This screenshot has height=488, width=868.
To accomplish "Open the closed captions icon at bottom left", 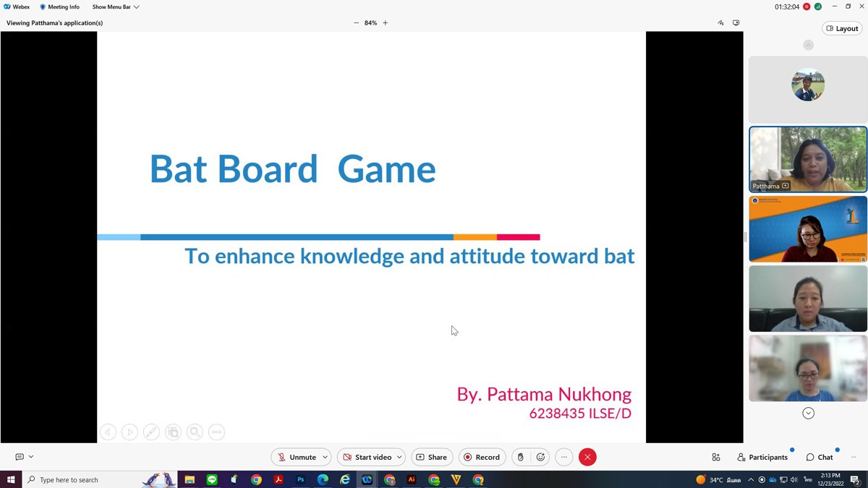I will 20,457.
